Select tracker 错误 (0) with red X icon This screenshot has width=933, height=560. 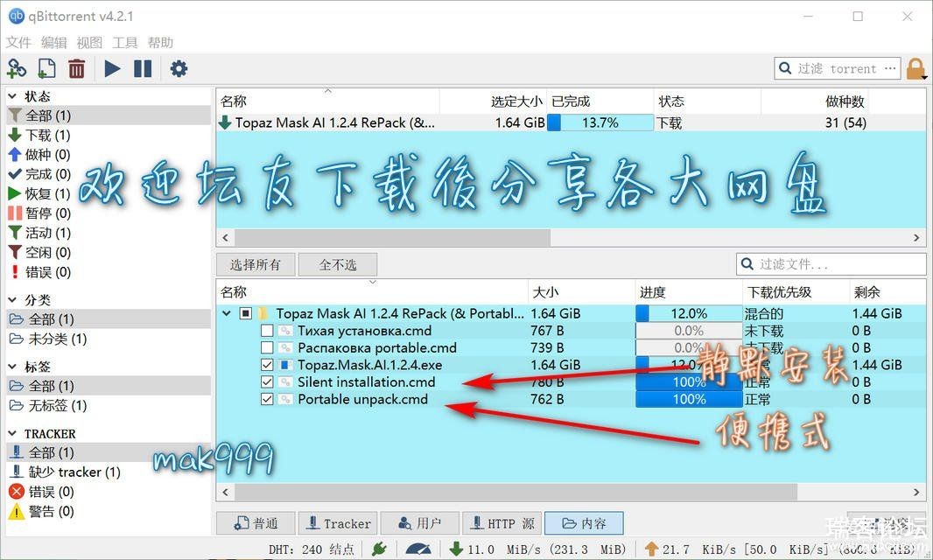tap(41, 492)
